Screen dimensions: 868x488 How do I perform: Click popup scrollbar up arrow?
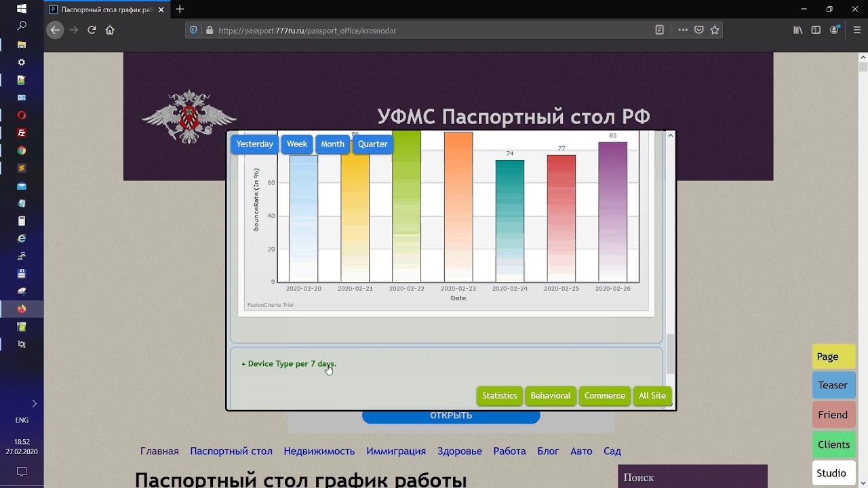[x=671, y=136]
